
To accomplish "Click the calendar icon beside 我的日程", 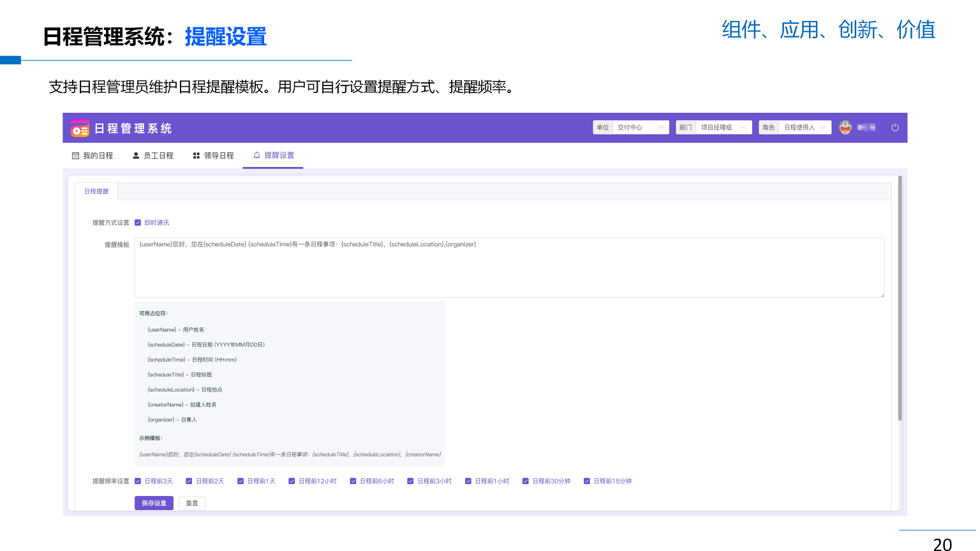I will (76, 156).
